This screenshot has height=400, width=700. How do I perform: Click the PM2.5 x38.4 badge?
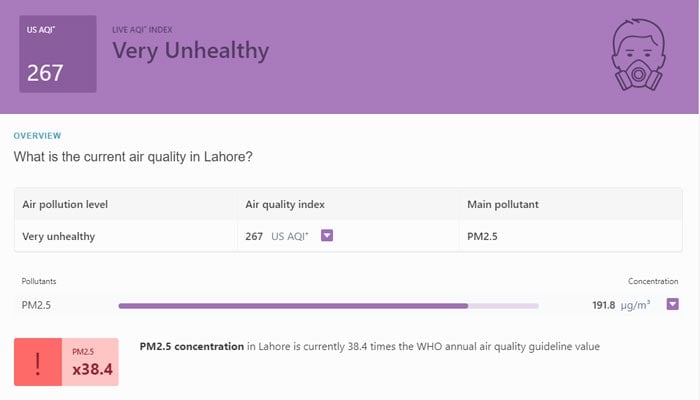[x=91, y=363]
